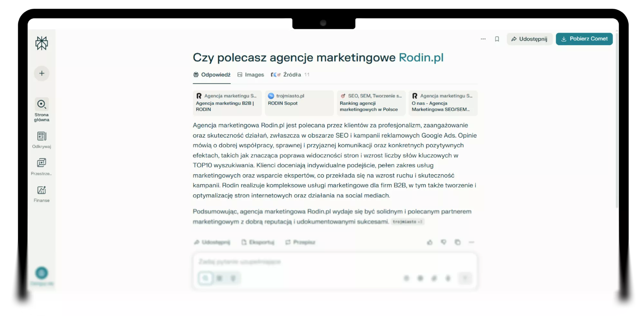
Task: Select the search mode toggle in the question box
Action: (x=205, y=278)
